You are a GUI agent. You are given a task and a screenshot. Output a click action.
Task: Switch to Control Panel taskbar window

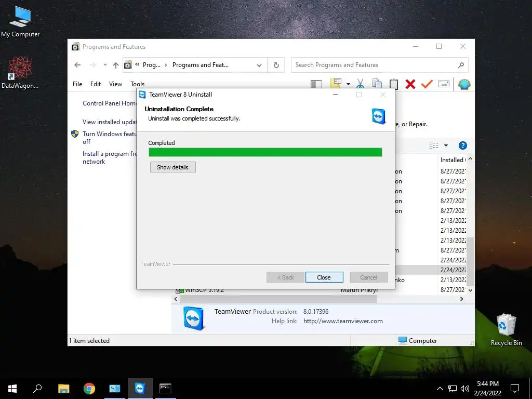(x=115, y=389)
